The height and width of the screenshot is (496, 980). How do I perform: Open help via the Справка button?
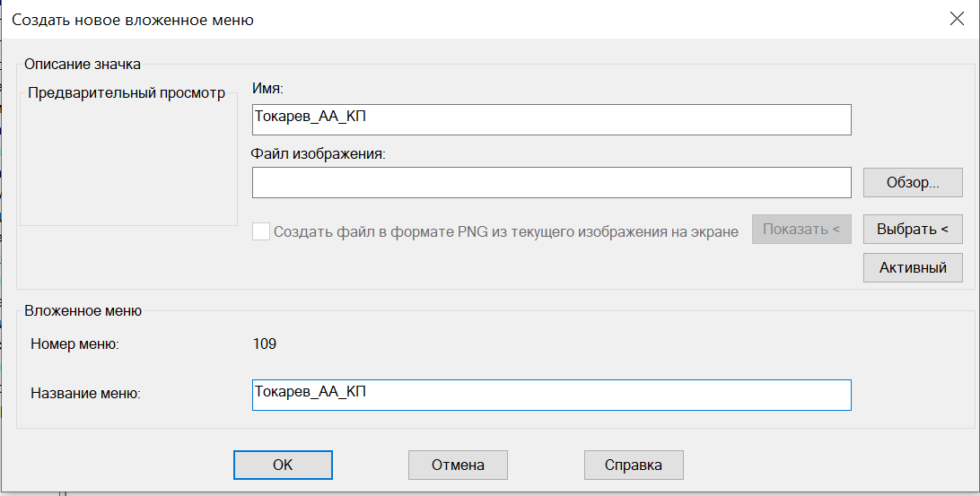pyautogui.click(x=633, y=465)
